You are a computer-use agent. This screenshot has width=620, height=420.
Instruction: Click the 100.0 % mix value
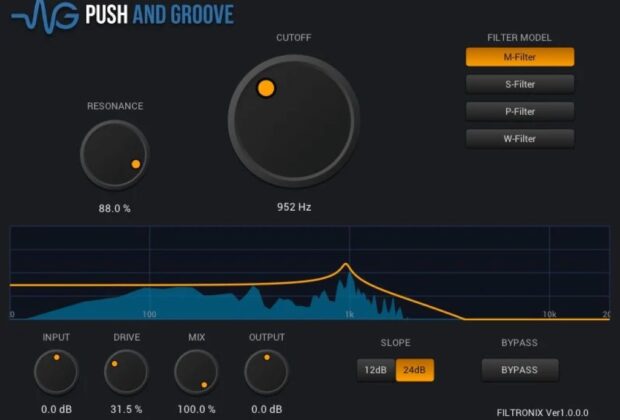tap(197, 409)
